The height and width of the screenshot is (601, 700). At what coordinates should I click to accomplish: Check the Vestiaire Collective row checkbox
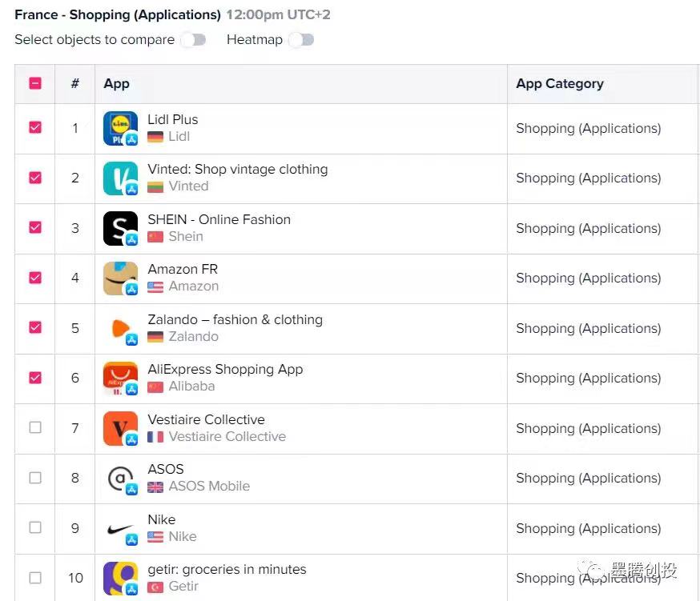pos(34,428)
